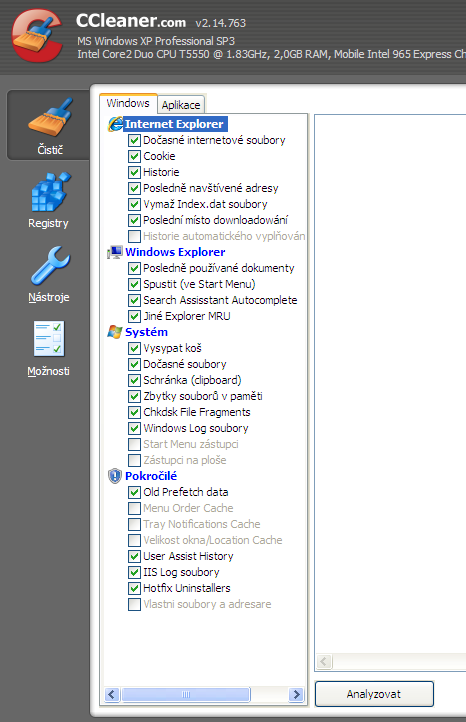This screenshot has width=466, height=722.
Task: Open the Registry section
Action: [x=48, y=200]
